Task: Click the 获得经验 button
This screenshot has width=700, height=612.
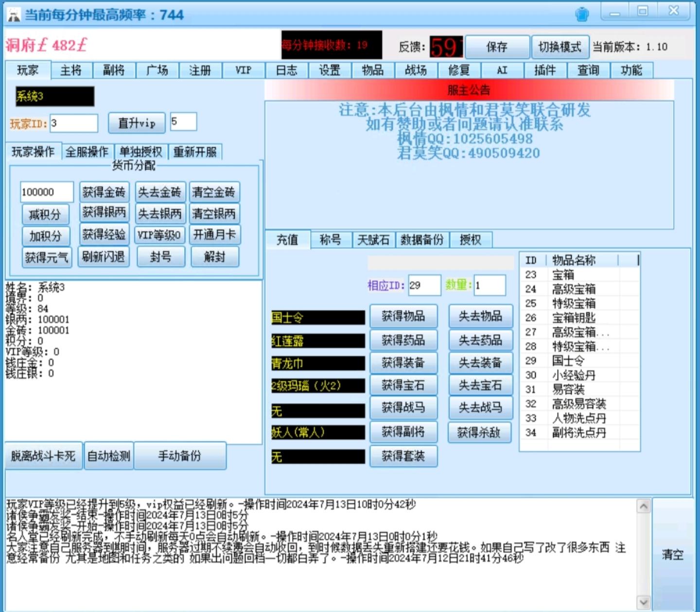Action: [x=104, y=235]
